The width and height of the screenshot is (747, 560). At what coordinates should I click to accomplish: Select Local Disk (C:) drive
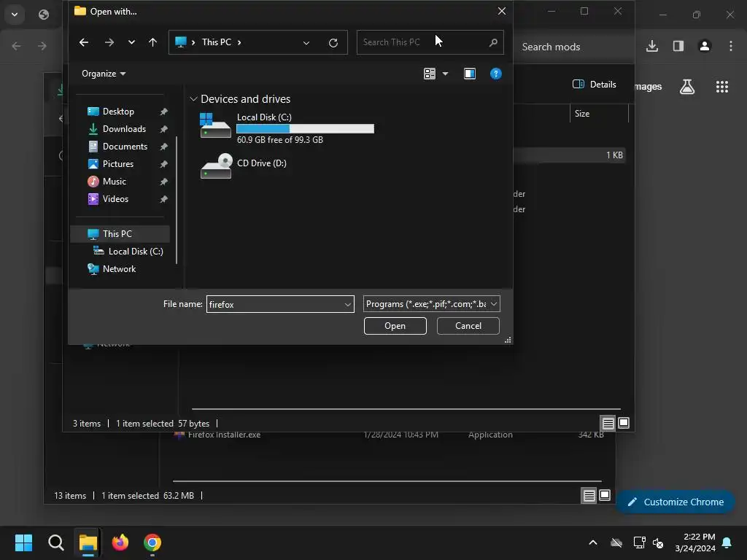pyautogui.click(x=287, y=128)
